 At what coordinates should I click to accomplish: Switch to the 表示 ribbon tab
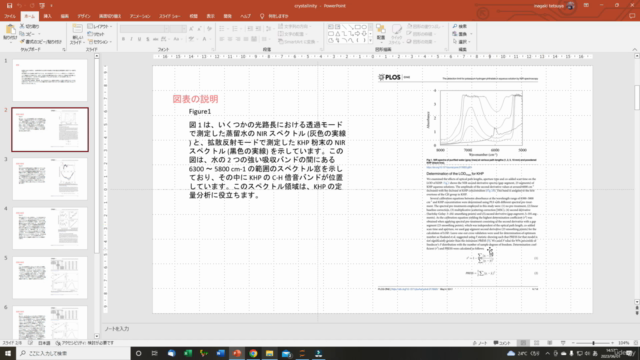click(210, 16)
